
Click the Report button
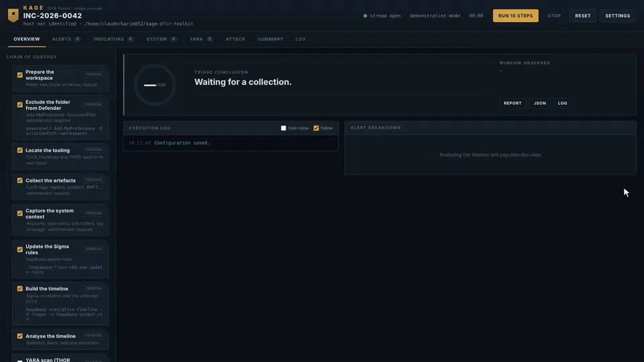pyautogui.click(x=512, y=103)
